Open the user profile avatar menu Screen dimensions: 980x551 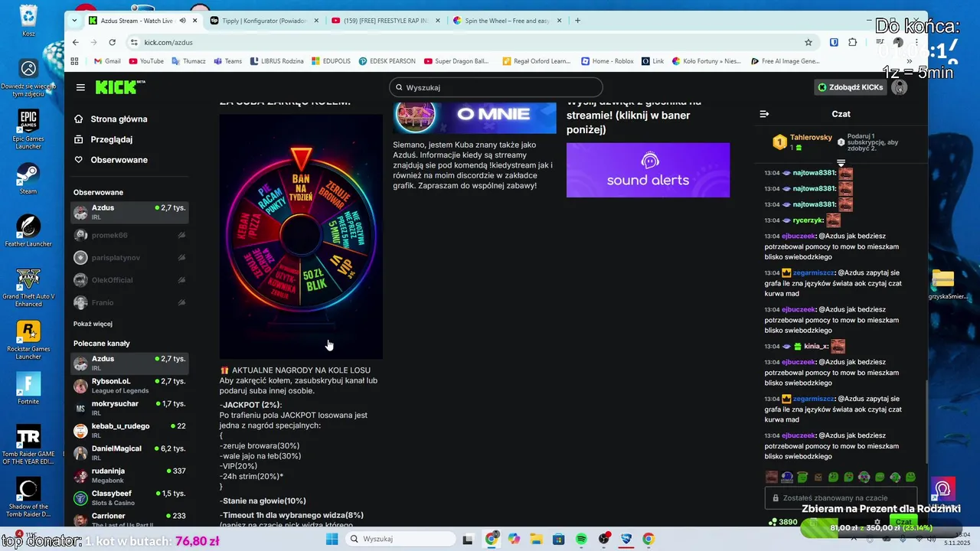900,87
